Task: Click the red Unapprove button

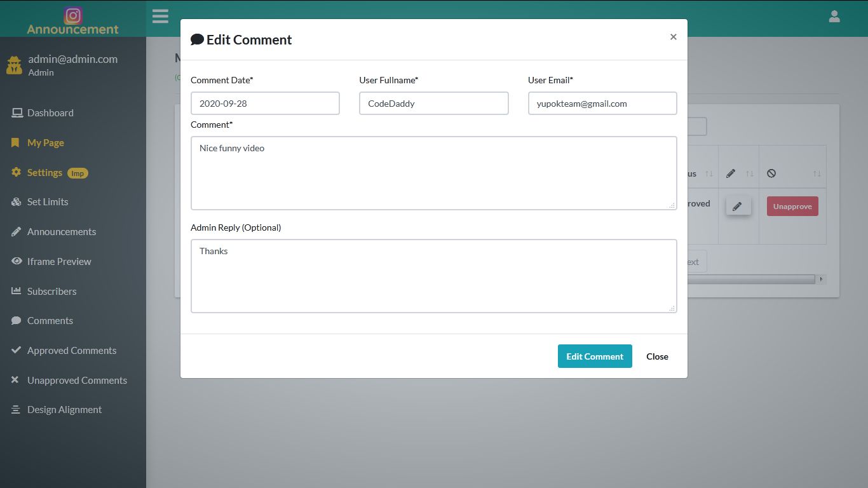Action: (x=792, y=205)
